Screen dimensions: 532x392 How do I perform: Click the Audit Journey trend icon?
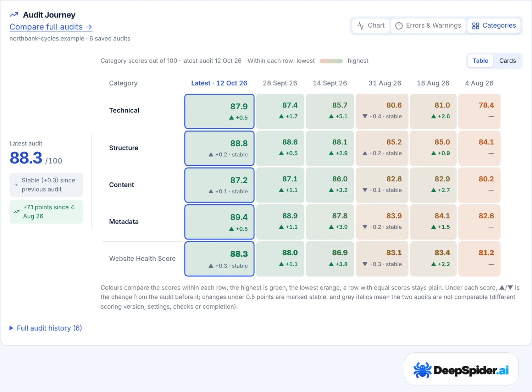coord(14,15)
